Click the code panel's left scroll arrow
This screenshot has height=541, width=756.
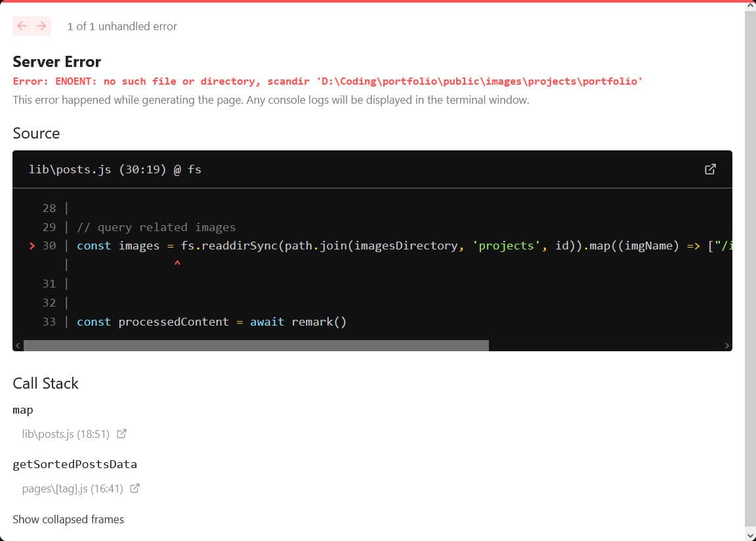tap(18, 345)
